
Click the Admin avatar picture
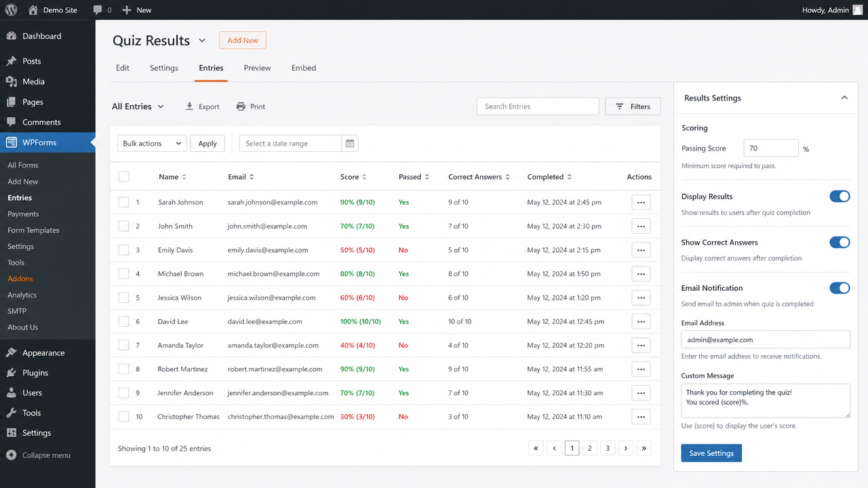click(x=857, y=10)
